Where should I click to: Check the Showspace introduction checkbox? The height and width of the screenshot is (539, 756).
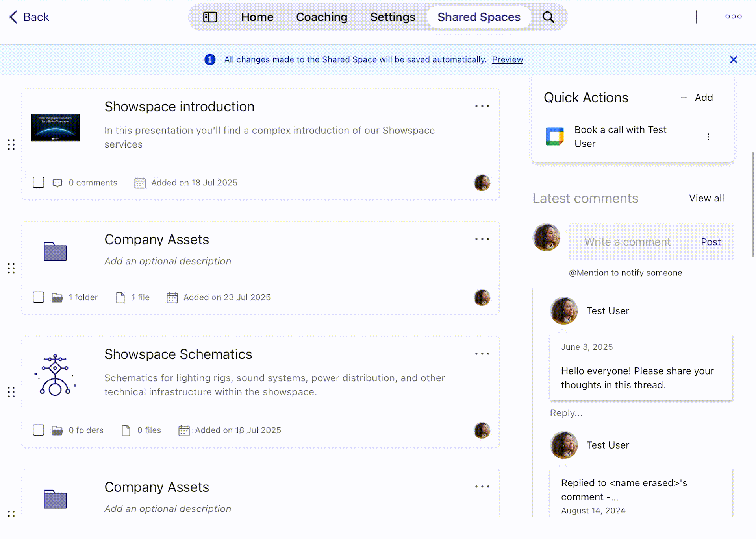pyautogui.click(x=39, y=183)
